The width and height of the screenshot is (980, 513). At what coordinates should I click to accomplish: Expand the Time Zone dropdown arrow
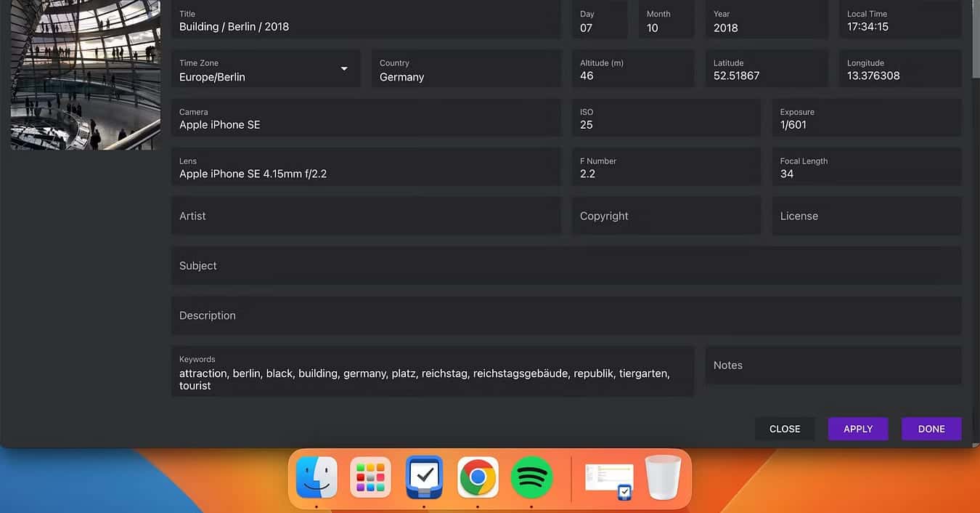(x=344, y=69)
